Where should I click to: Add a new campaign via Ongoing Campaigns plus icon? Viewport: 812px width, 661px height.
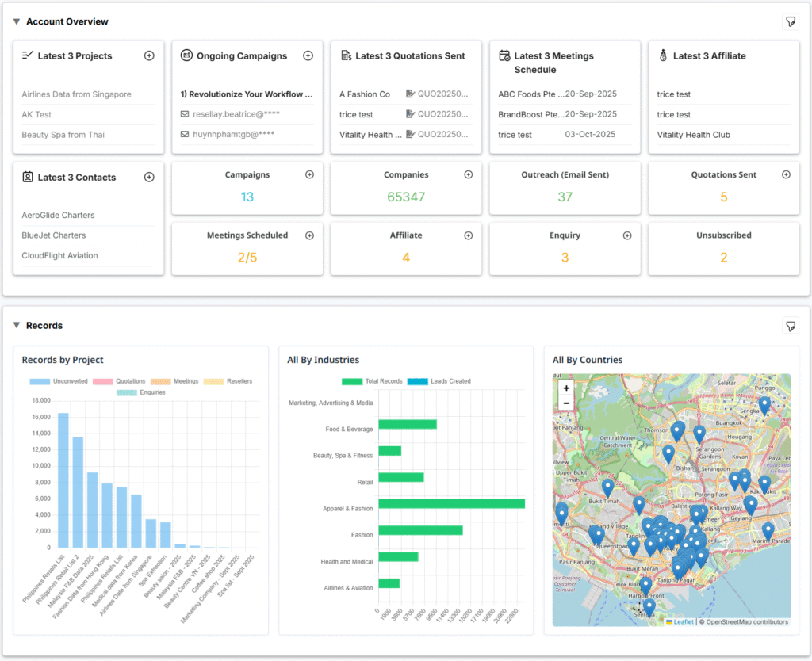pos(308,55)
